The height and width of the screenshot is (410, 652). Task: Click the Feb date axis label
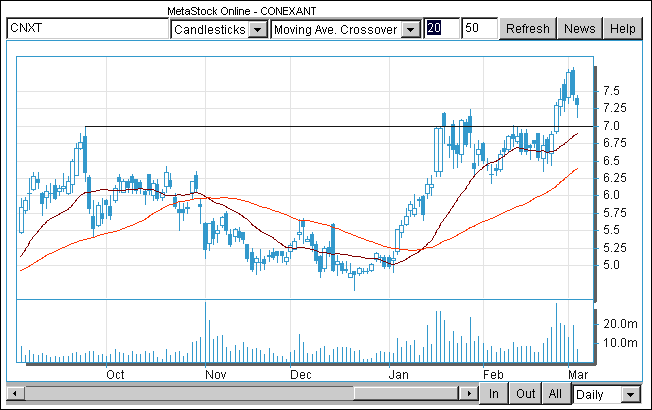(493, 375)
